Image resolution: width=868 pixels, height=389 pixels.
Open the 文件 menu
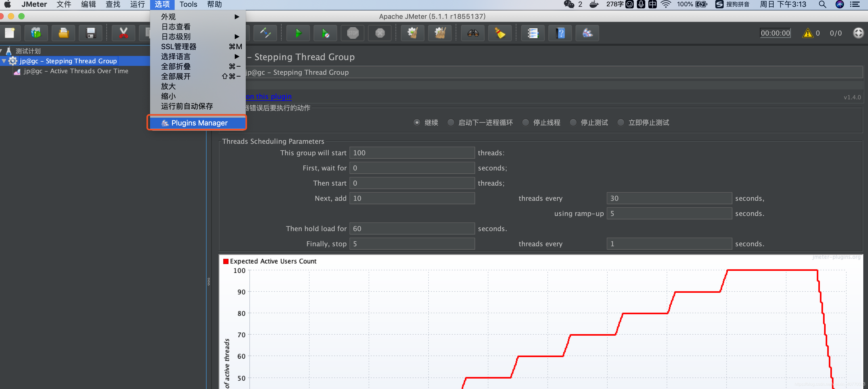(x=64, y=4)
